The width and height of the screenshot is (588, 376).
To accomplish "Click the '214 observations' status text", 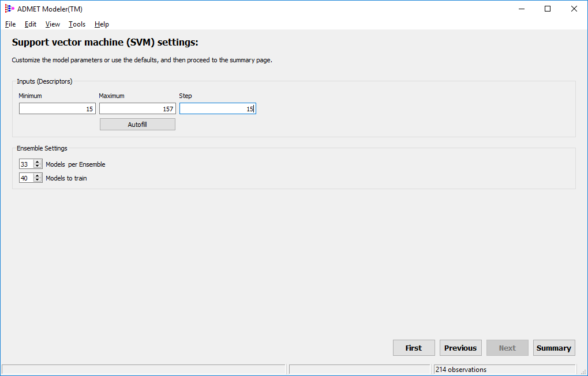I will coord(461,370).
